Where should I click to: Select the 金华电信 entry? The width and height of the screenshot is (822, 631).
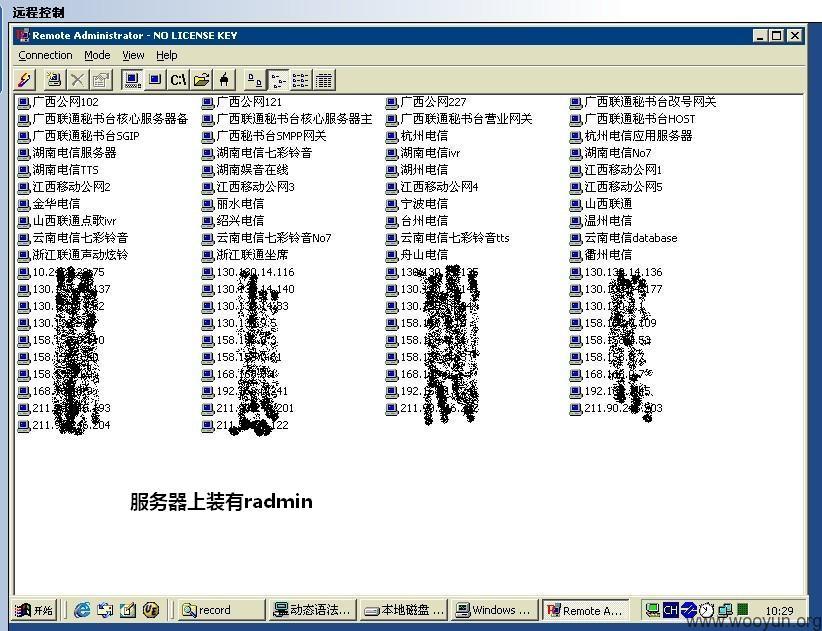tap(49, 204)
